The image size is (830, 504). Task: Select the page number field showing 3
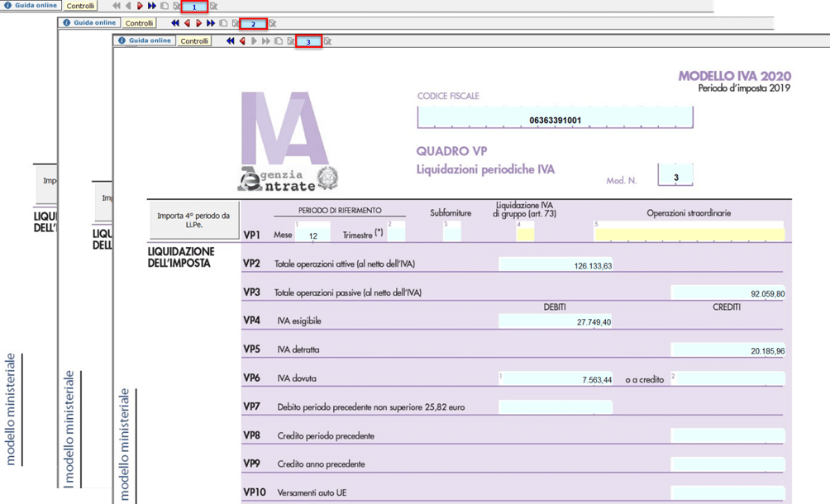pyautogui.click(x=308, y=41)
